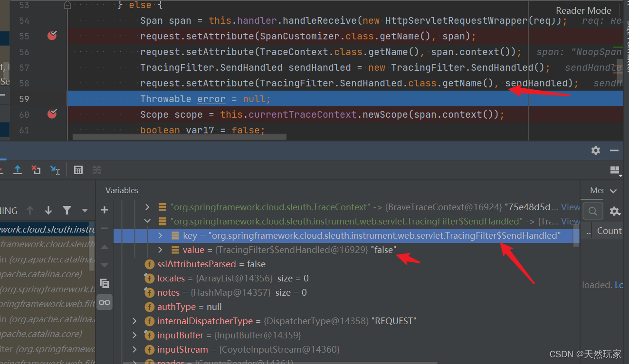Click the editor horizontal scrollbar

coord(180,137)
